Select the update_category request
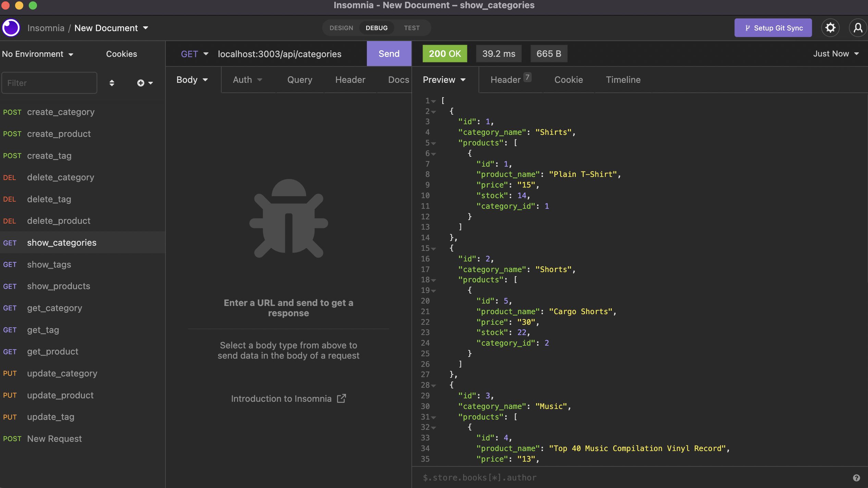The height and width of the screenshot is (488, 868). [x=83, y=373]
